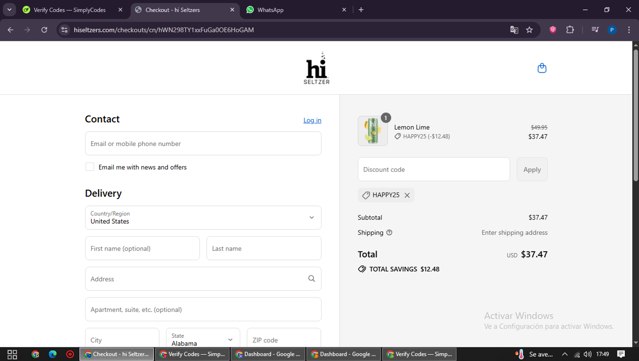Image resolution: width=639 pixels, height=361 pixels.
Task: Close the Checkout - hi Seltzers tab
Action: click(x=232, y=10)
